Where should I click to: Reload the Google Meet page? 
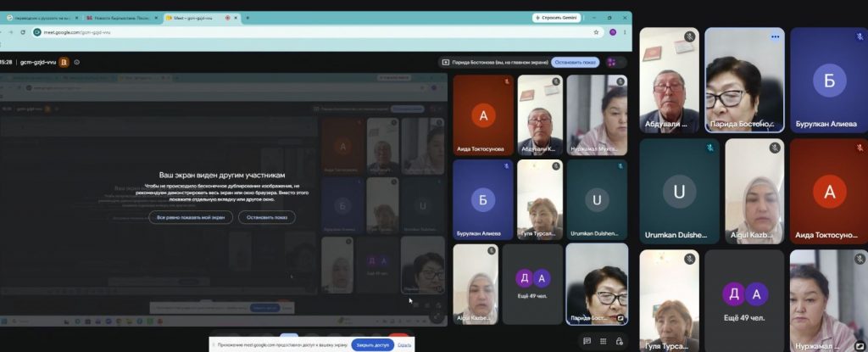23,32
